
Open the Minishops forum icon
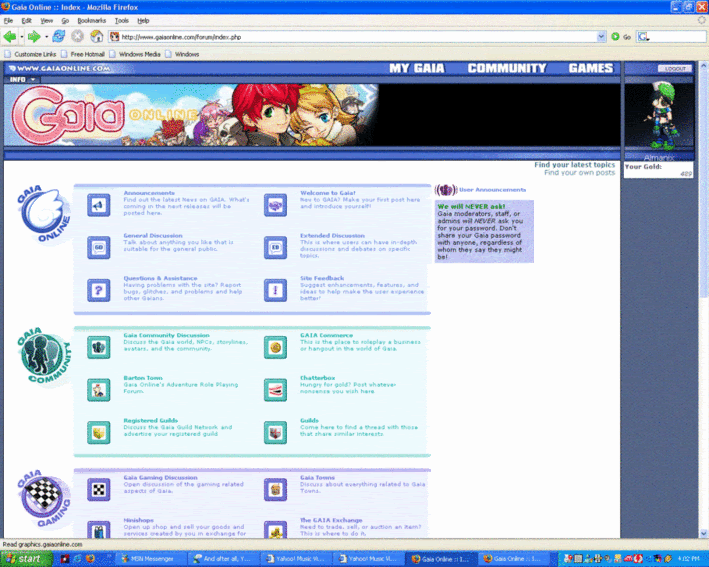(99, 529)
